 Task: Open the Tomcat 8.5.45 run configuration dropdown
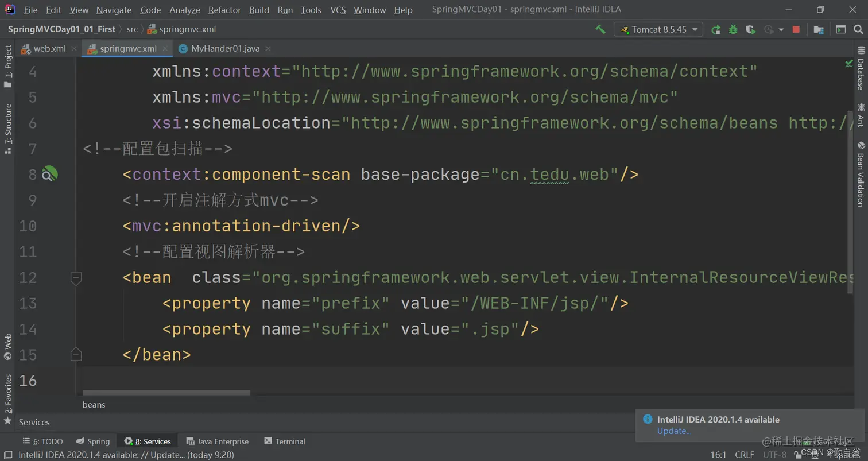658,29
